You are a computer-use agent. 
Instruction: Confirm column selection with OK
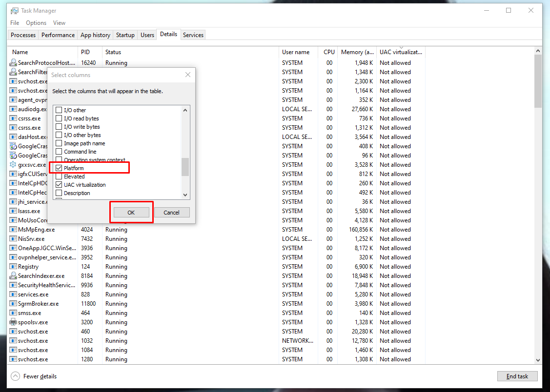(131, 212)
